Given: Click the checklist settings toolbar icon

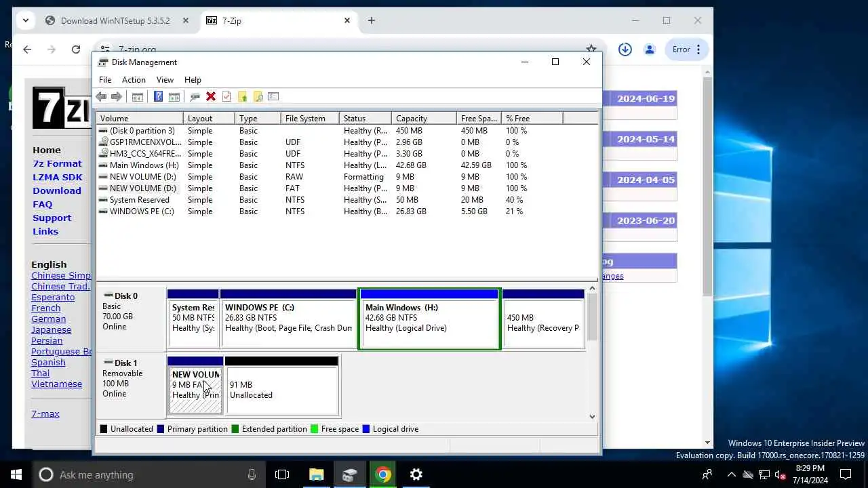Looking at the screenshot, I should tap(273, 97).
